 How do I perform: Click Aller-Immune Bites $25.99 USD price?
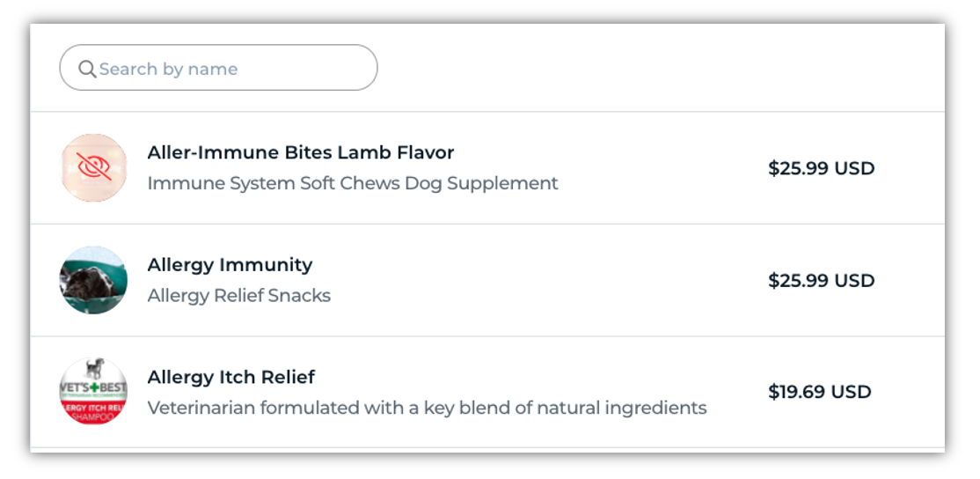pos(821,168)
